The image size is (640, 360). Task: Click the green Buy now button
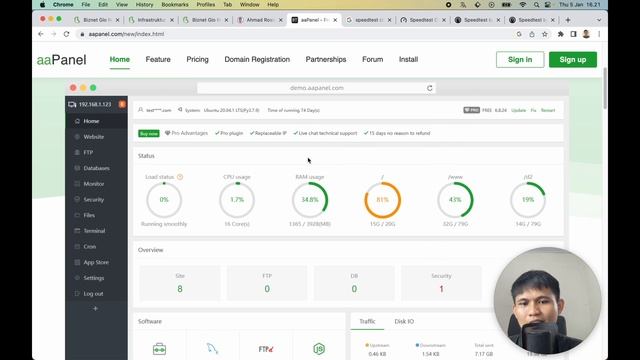[x=149, y=133]
